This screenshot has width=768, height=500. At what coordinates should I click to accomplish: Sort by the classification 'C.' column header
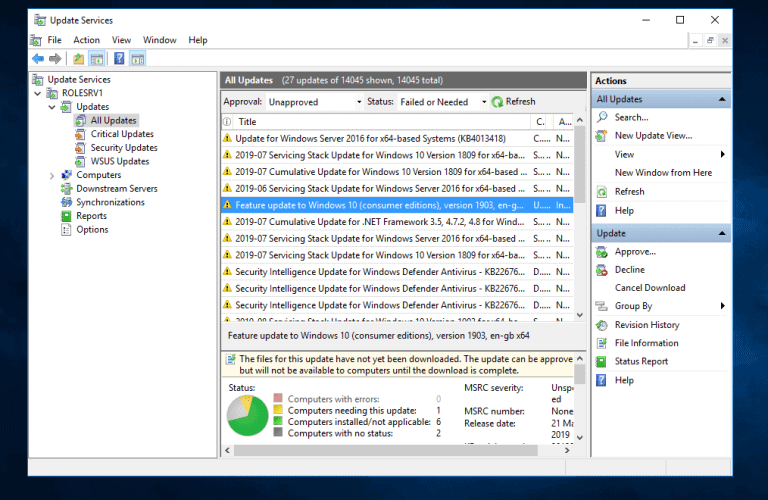pyautogui.click(x=541, y=122)
